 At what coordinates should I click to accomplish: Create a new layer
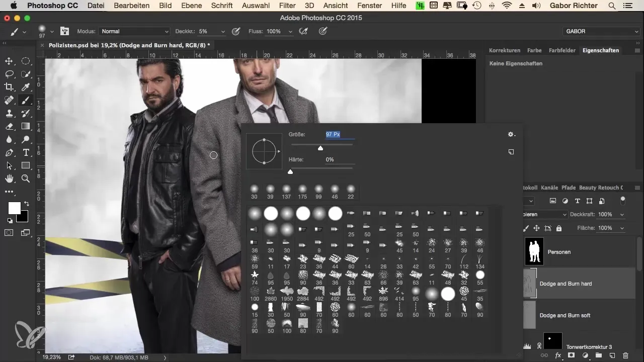[612, 355]
